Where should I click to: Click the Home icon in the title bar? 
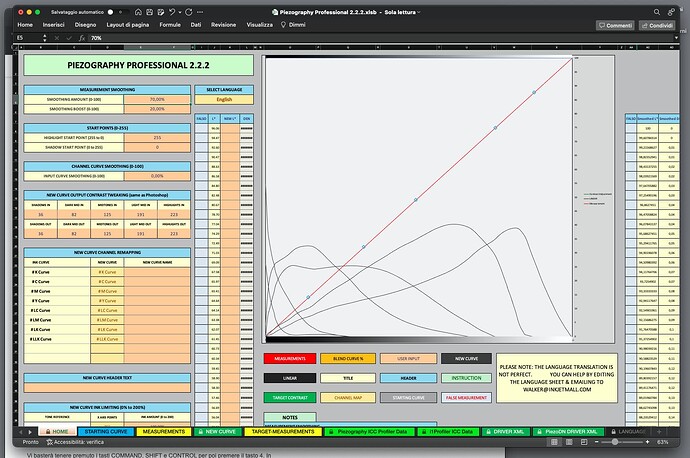coord(138,12)
